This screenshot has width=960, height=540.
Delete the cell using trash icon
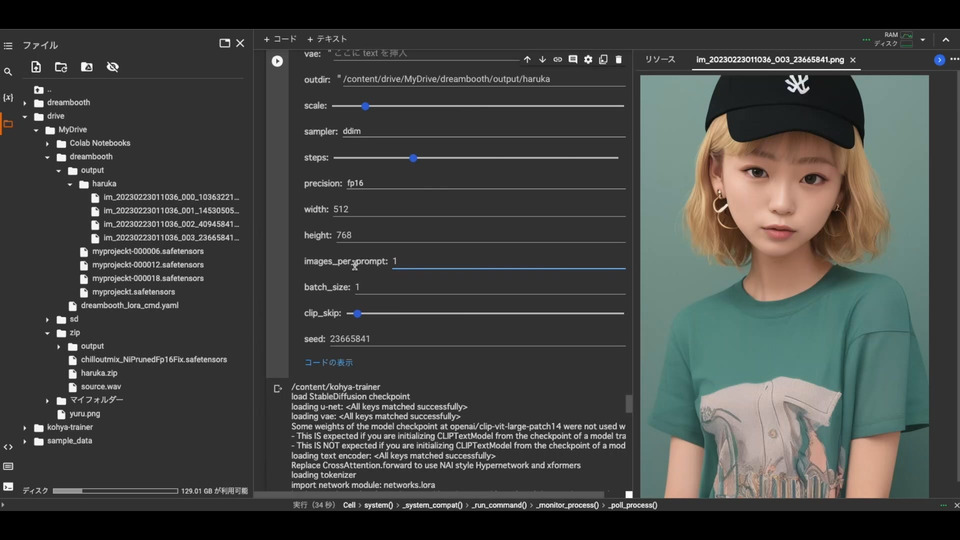[618, 60]
